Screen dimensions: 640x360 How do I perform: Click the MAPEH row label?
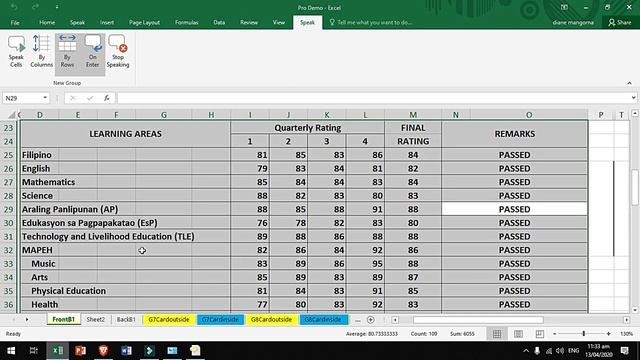(x=37, y=250)
